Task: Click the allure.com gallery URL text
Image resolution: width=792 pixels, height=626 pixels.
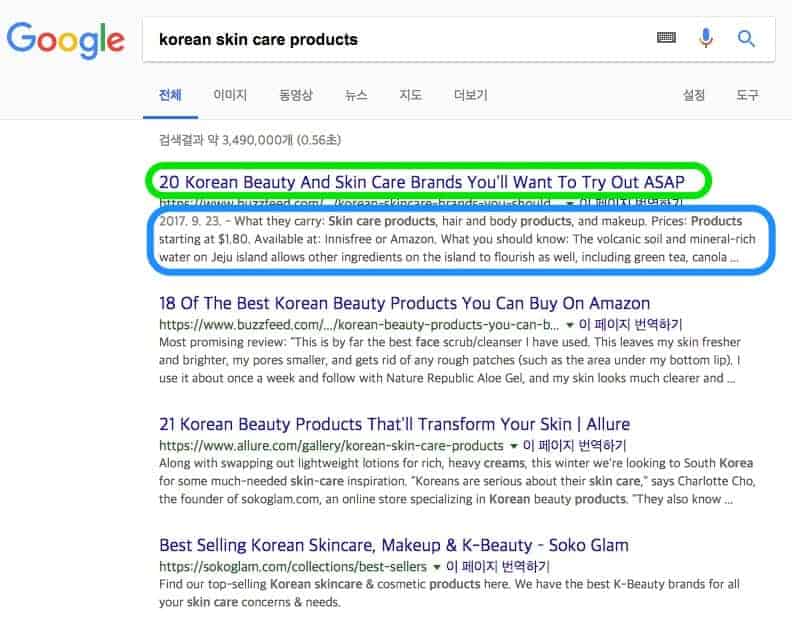Action: tap(331, 445)
